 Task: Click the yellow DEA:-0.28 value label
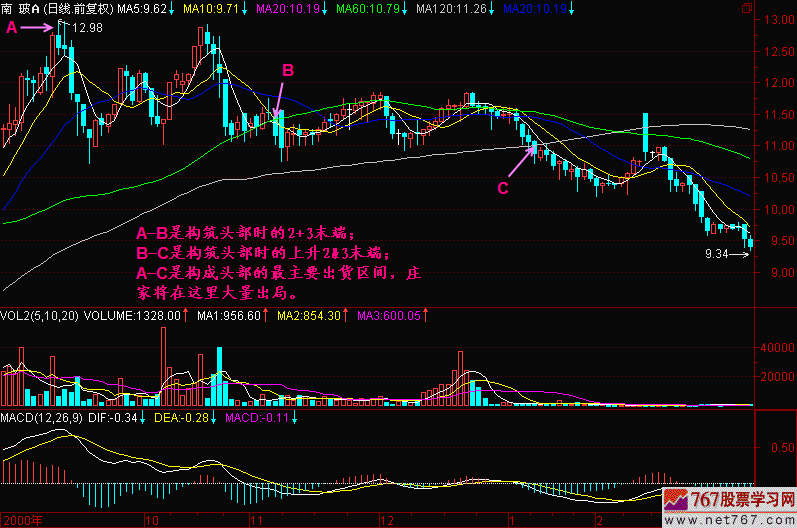click(x=185, y=416)
